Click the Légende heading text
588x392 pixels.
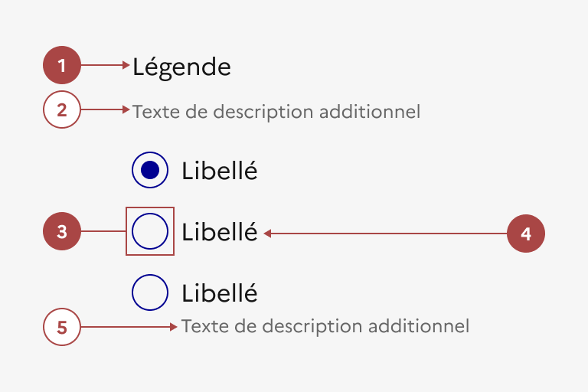(181, 67)
